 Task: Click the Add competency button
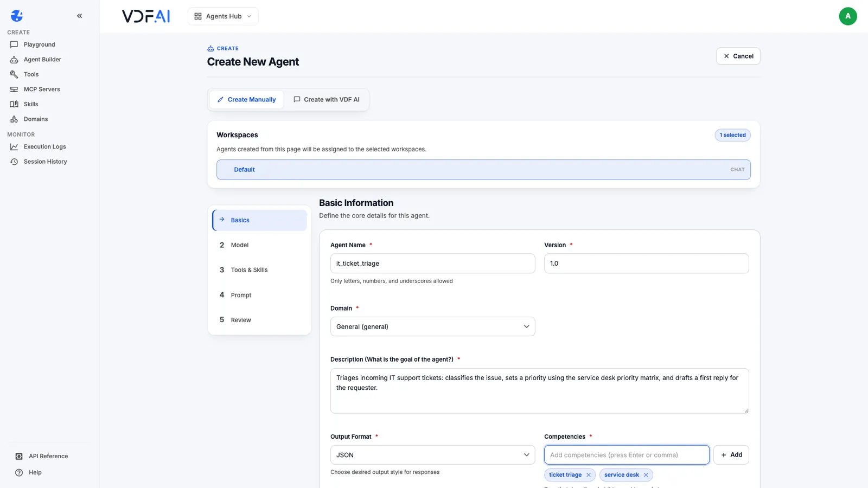tap(731, 455)
